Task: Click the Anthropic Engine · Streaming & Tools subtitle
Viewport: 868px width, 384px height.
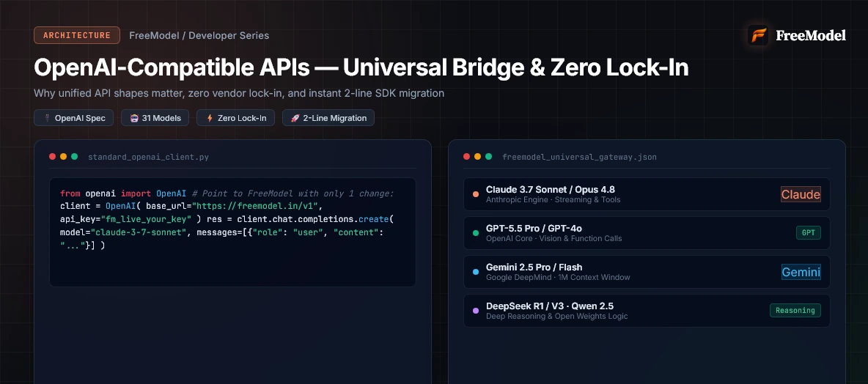Action: tap(553, 200)
